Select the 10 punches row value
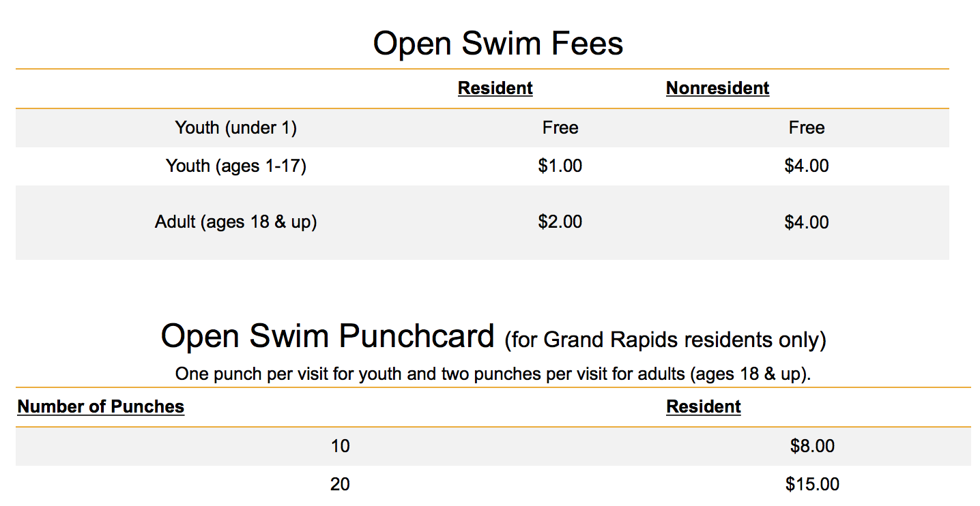The image size is (980, 506). (340, 446)
